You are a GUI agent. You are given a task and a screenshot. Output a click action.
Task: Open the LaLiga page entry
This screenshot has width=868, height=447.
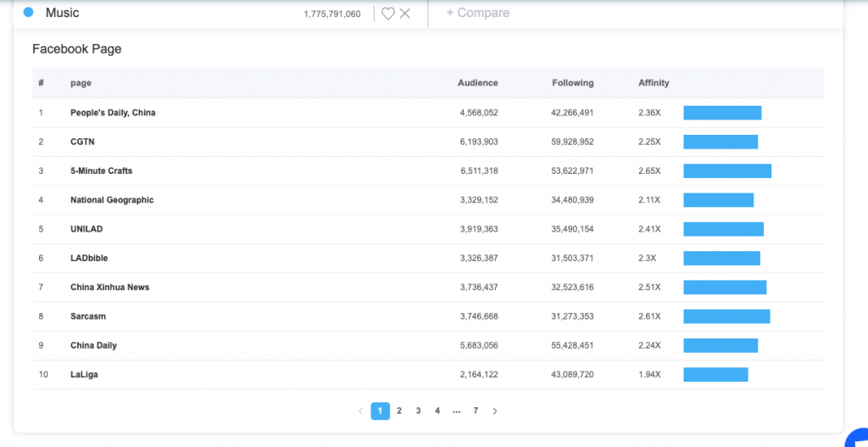[x=84, y=374]
